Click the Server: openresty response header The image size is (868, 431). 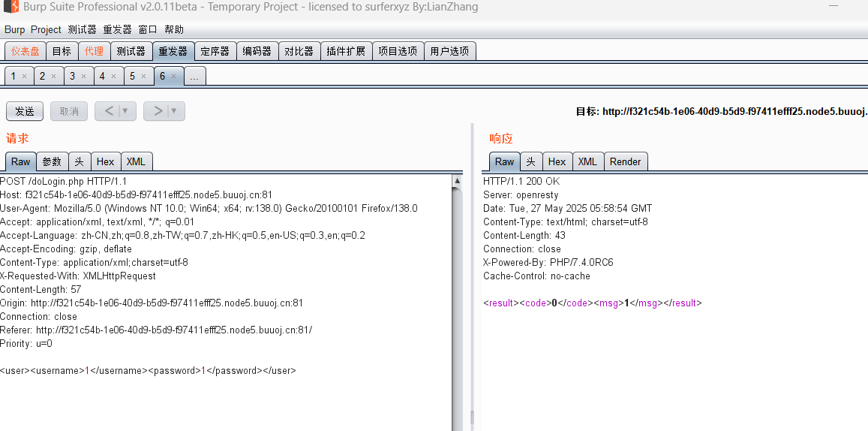tap(521, 194)
